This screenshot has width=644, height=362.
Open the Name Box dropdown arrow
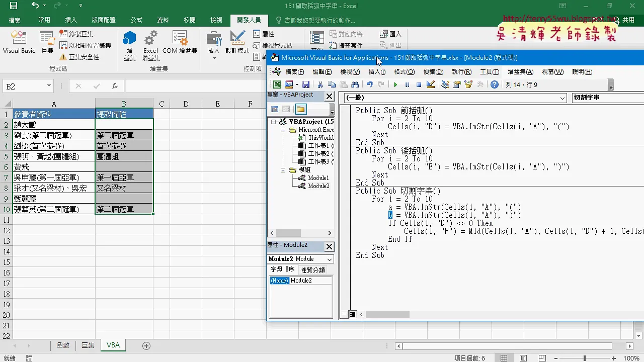(x=49, y=86)
